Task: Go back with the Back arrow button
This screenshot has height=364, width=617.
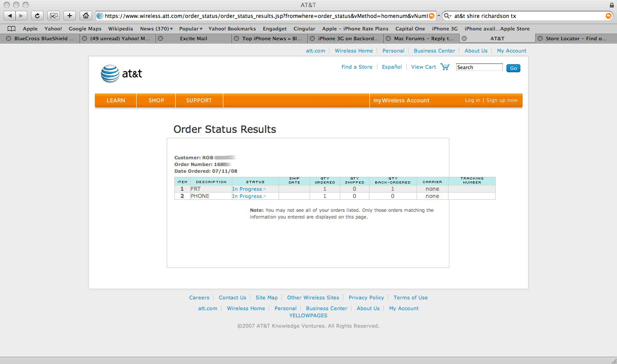Action: (10, 16)
